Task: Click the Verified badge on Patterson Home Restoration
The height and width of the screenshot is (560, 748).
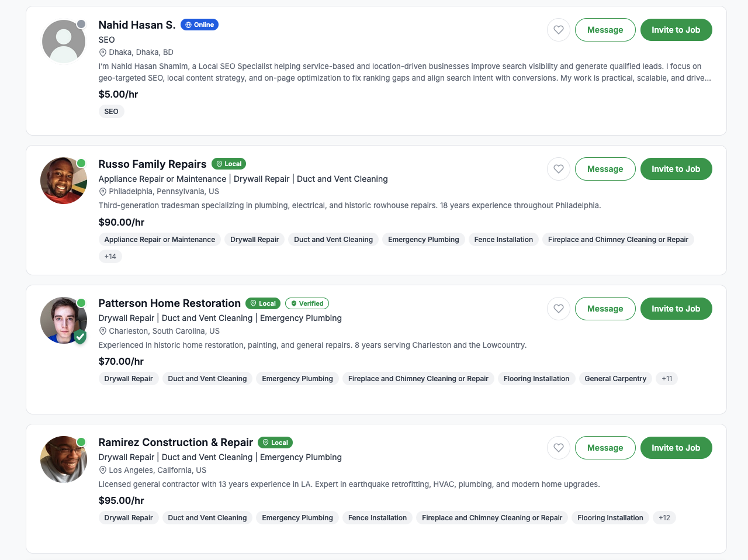Action: tap(307, 303)
